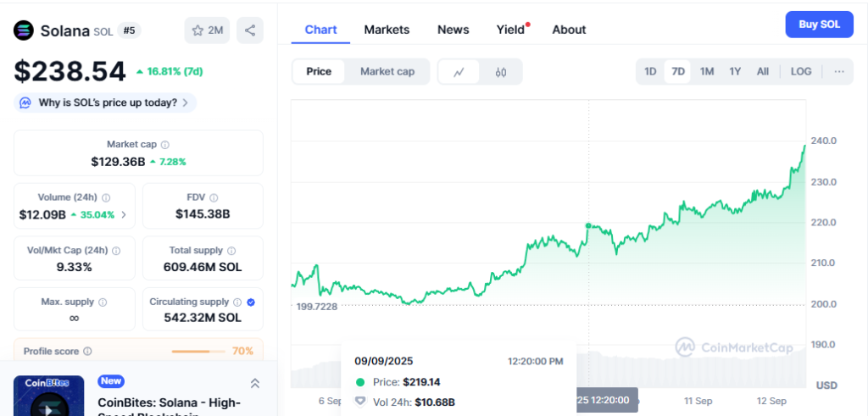Set chart range to 7D
Screen dimensions: 868x416
click(677, 71)
